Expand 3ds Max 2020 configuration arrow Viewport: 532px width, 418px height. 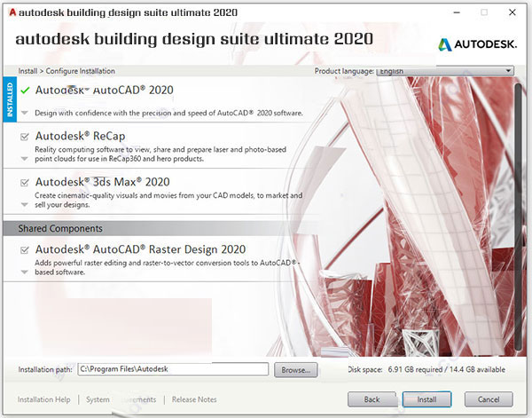coord(25,204)
